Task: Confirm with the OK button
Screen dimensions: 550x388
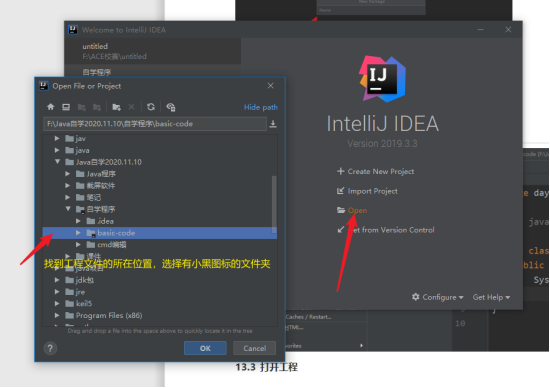Action: coord(205,348)
